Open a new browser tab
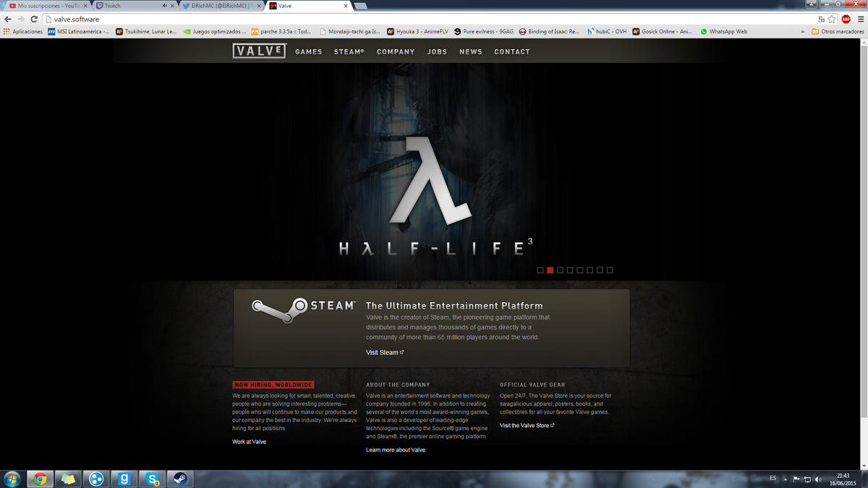 361,7
